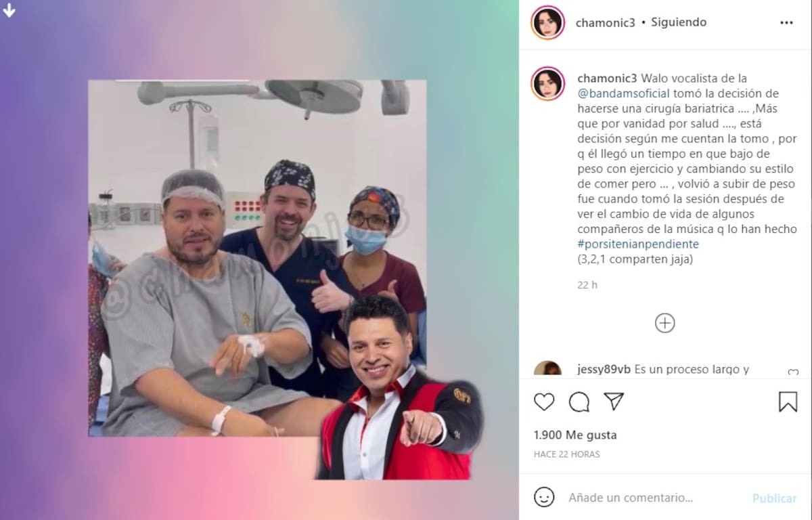The height and width of the screenshot is (520, 812).
Task: Load more comments with plus circle
Action: (x=665, y=323)
